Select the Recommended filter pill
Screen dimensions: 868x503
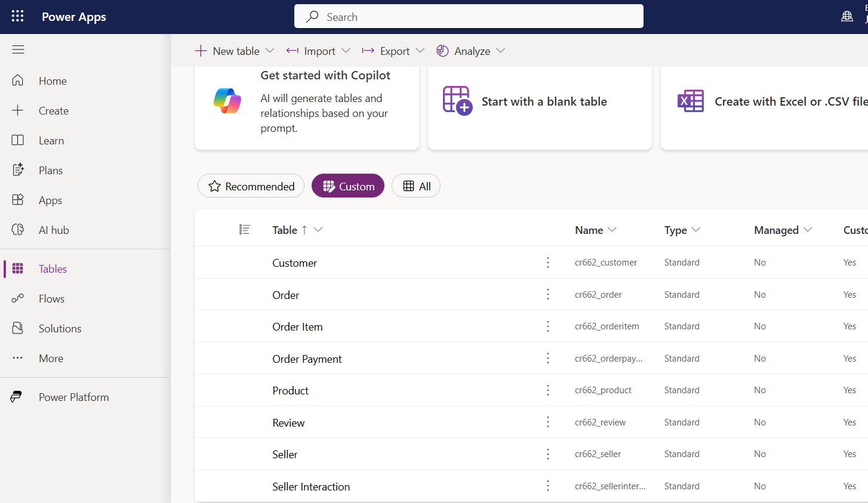coord(251,186)
